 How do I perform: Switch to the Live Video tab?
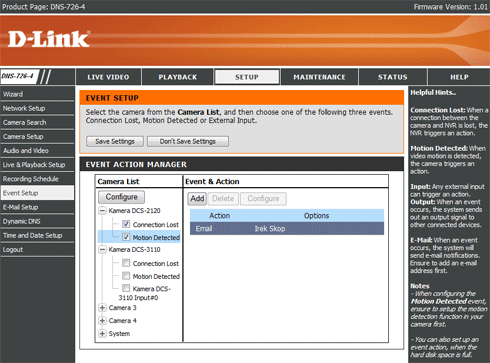(x=108, y=77)
